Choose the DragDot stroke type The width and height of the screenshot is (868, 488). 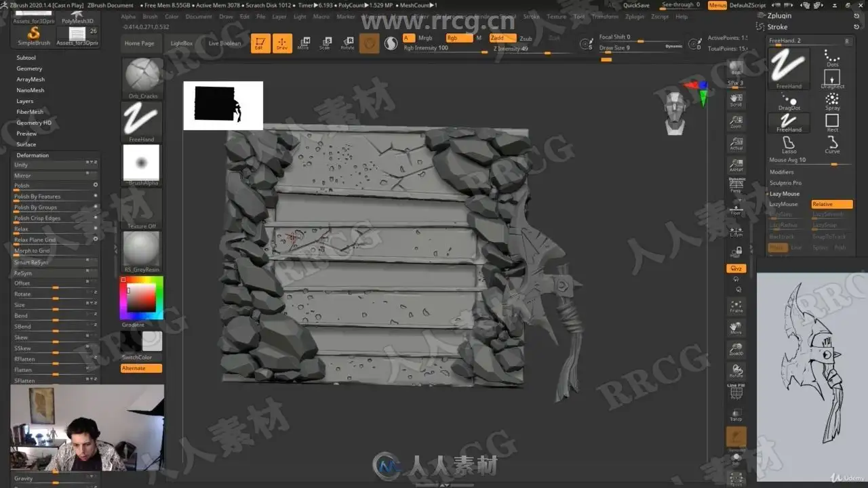tap(789, 102)
